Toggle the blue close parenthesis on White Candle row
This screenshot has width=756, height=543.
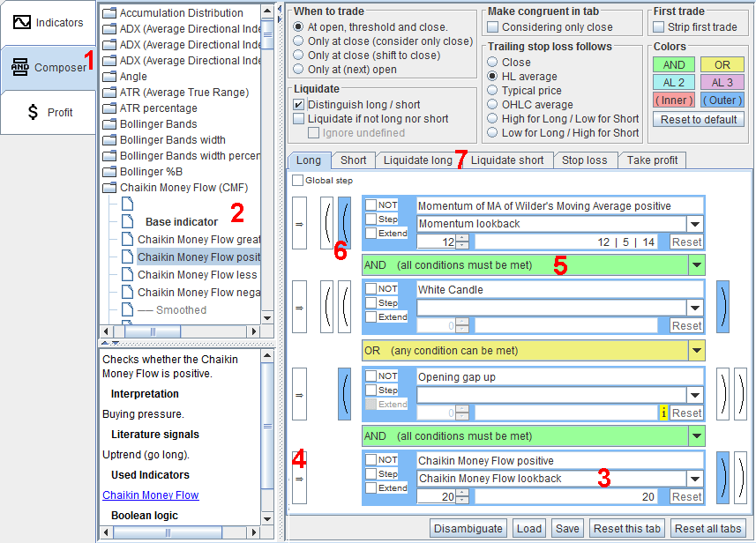(x=722, y=307)
